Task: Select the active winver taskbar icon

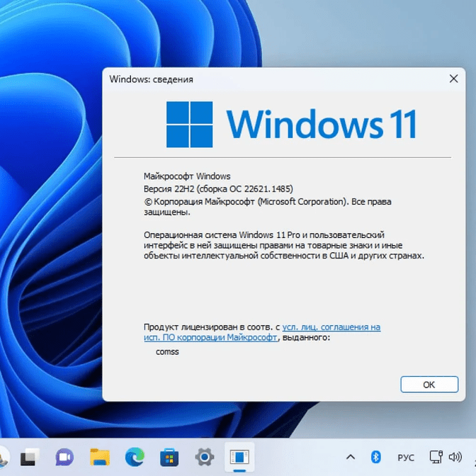Action: (x=239, y=457)
